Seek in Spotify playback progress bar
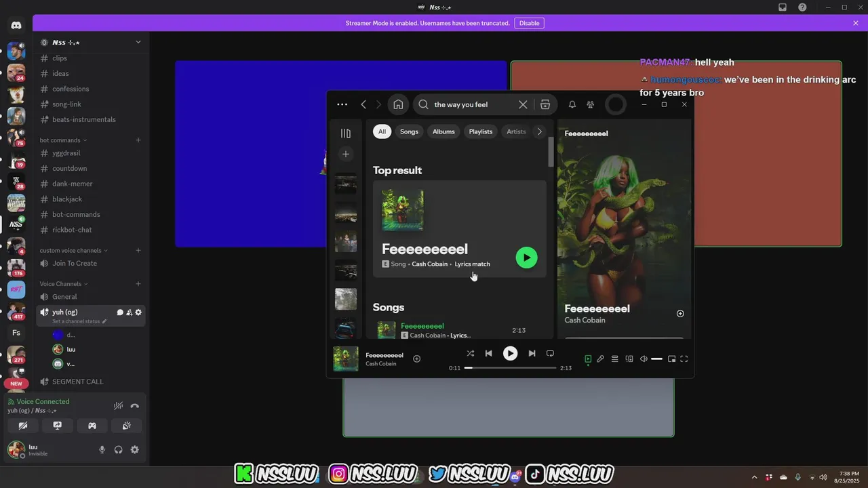Viewport: 868px width, 488px height. pyautogui.click(x=510, y=367)
